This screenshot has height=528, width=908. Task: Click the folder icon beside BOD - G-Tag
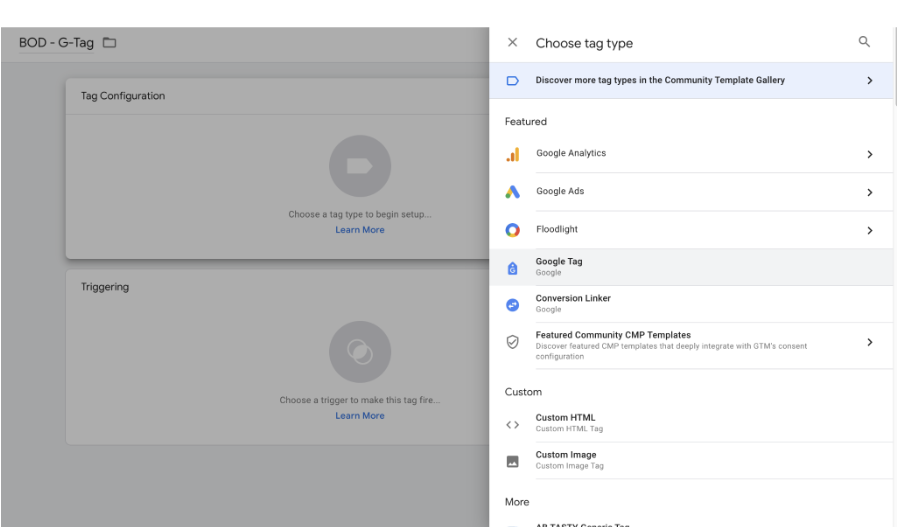109,42
